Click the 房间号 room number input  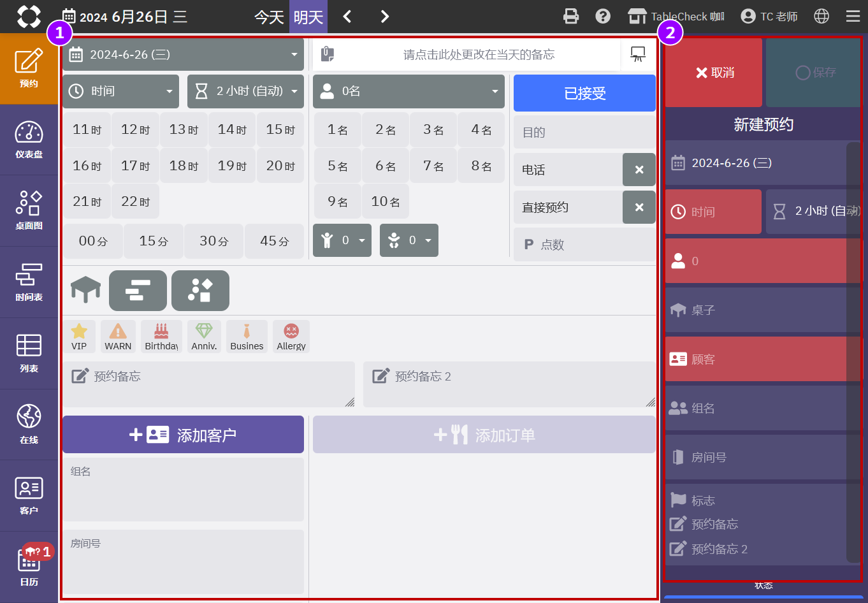183,562
